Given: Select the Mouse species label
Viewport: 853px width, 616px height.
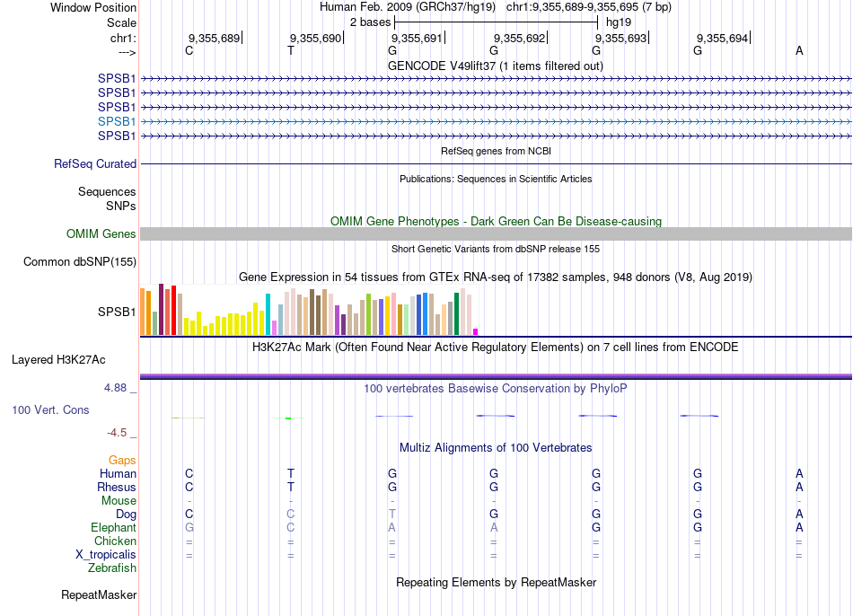Looking at the screenshot, I should pyautogui.click(x=119, y=501).
